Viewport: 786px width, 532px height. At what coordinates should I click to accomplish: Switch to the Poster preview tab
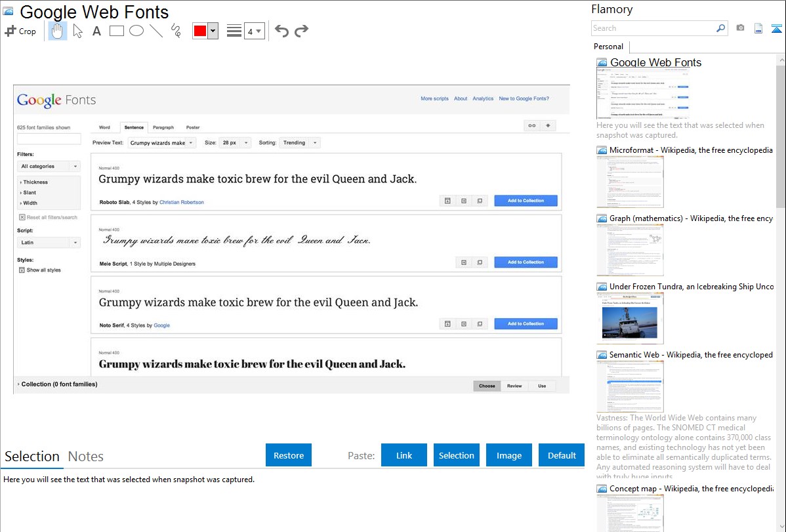click(x=193, y=127)
